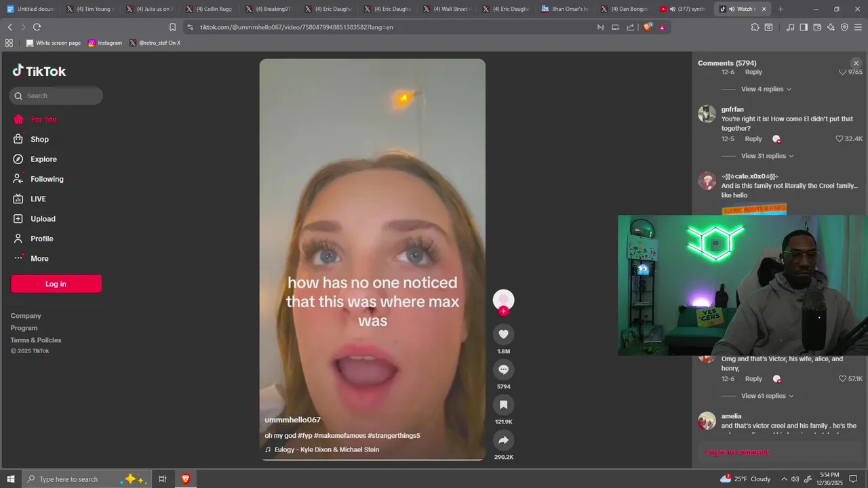Like the TikTok video with heart icon

click(503, 334)
